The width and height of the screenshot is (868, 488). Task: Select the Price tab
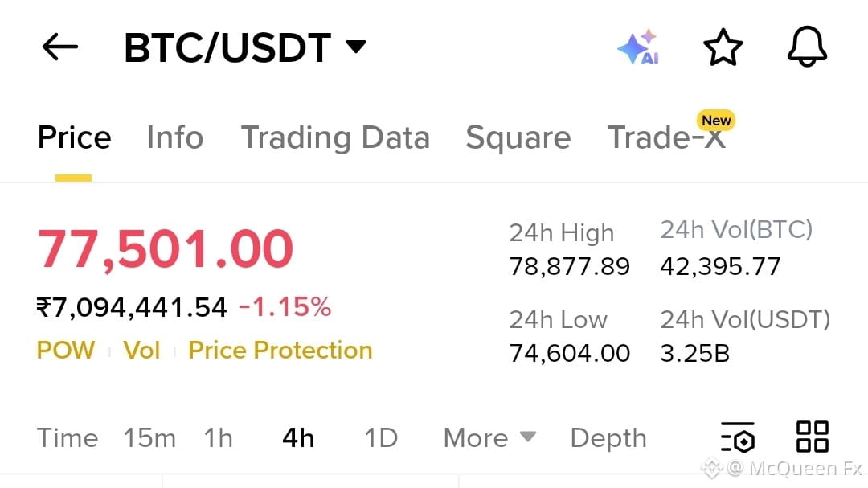(74, 137)
